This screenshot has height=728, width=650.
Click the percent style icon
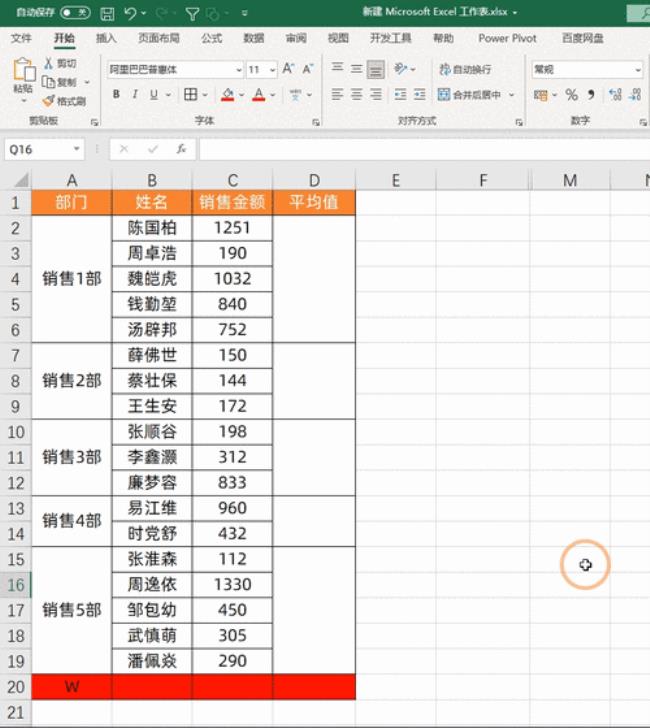click(572, 95)
